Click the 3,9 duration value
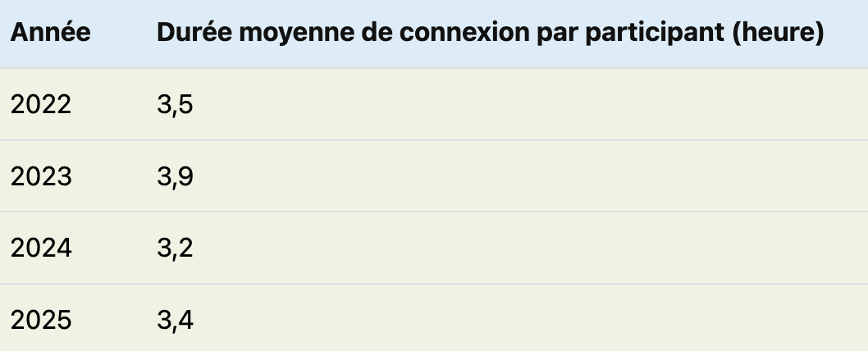Screen dimensions: 868x351 click(175, 176)
